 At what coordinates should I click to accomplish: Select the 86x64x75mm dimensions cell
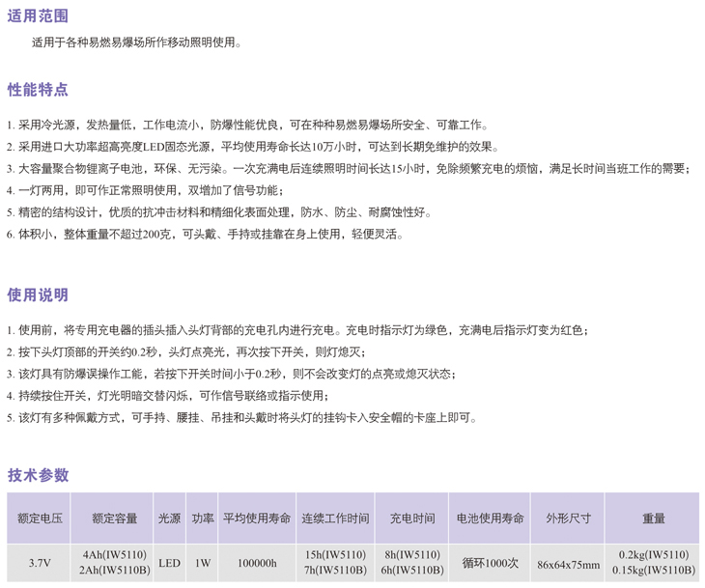tap(568, 564)
